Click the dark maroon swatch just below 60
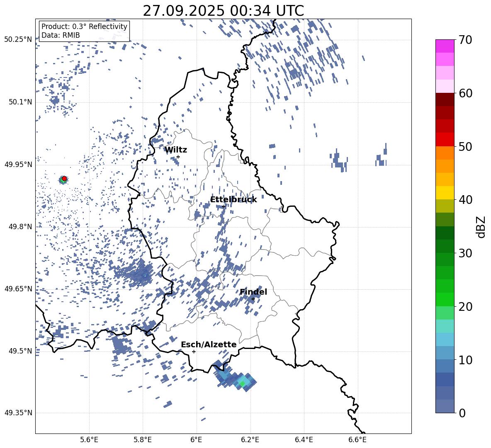This screenshot has height=448, width=491. tap(445, 99)
